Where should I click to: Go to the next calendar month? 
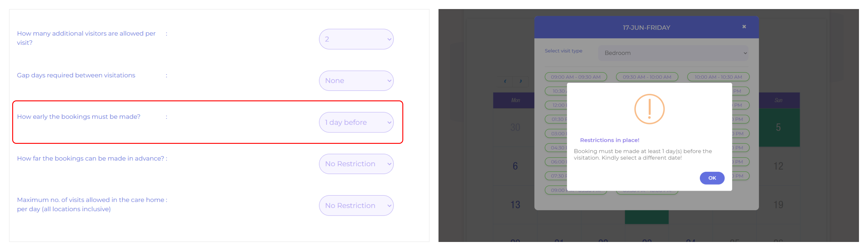[x=520, y=81]
